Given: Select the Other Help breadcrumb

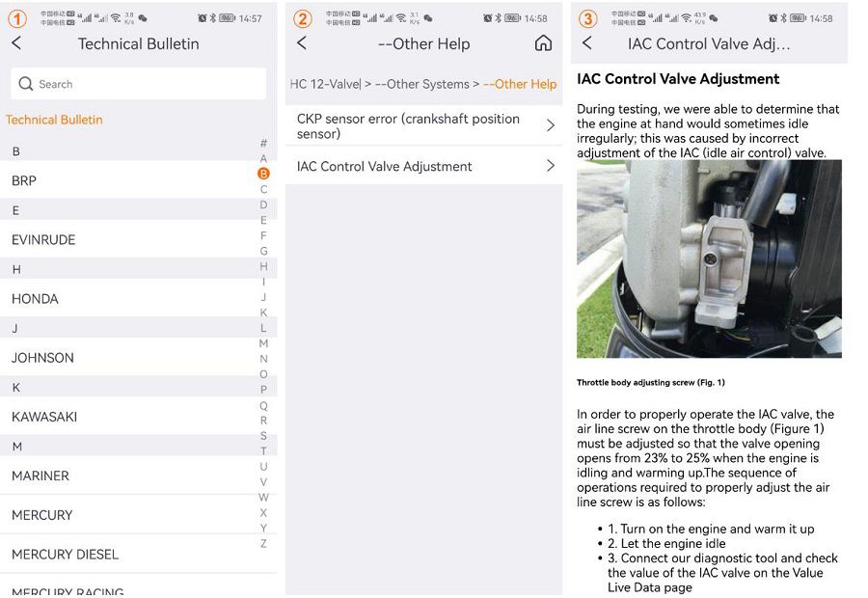Looking at the screenshot, I should point(520,84).
